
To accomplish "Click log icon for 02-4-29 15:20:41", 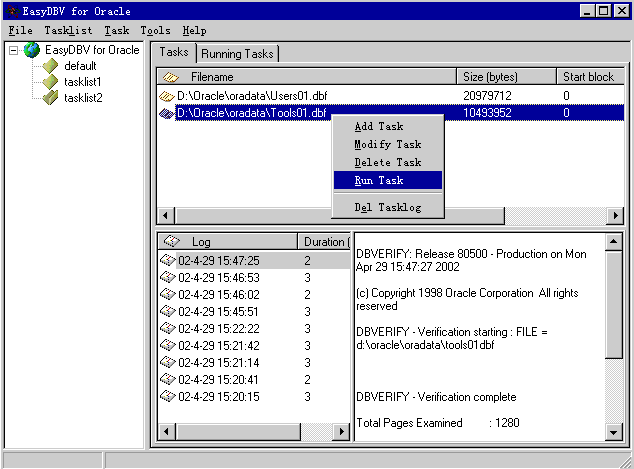I will [x=167, y=379].
